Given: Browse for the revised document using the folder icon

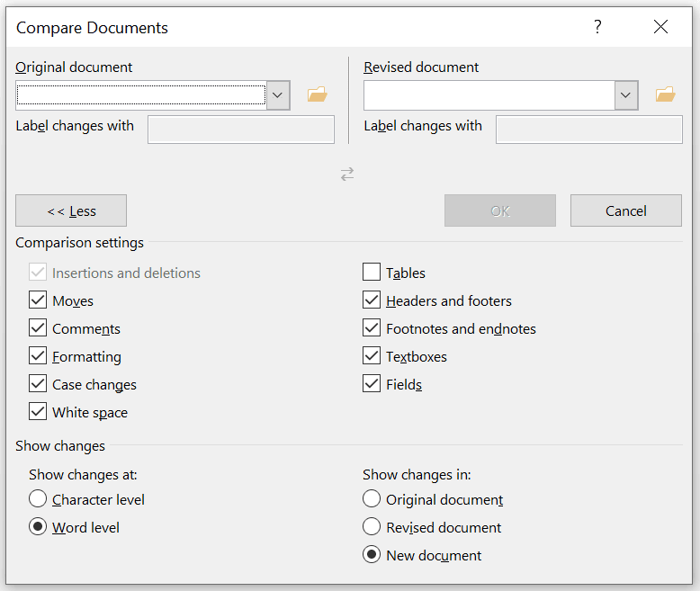Looking at the screenshot, I should [x=665, y=94].
